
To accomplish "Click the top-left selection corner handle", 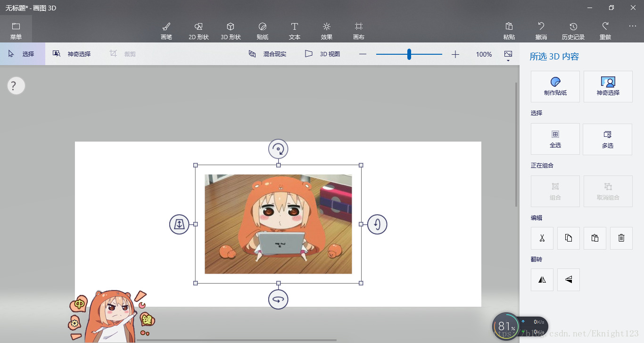I will tap(196, 165).
